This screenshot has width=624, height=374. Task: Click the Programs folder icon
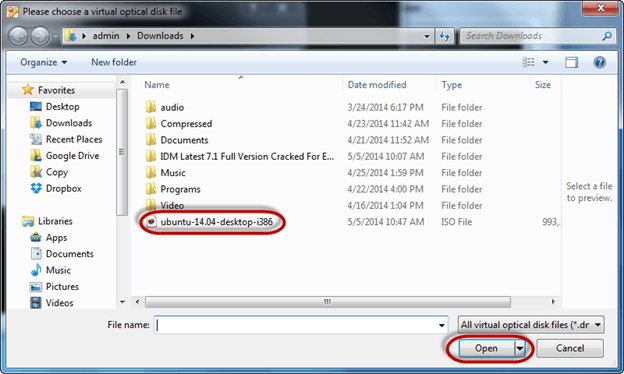[x=151, y=189]
